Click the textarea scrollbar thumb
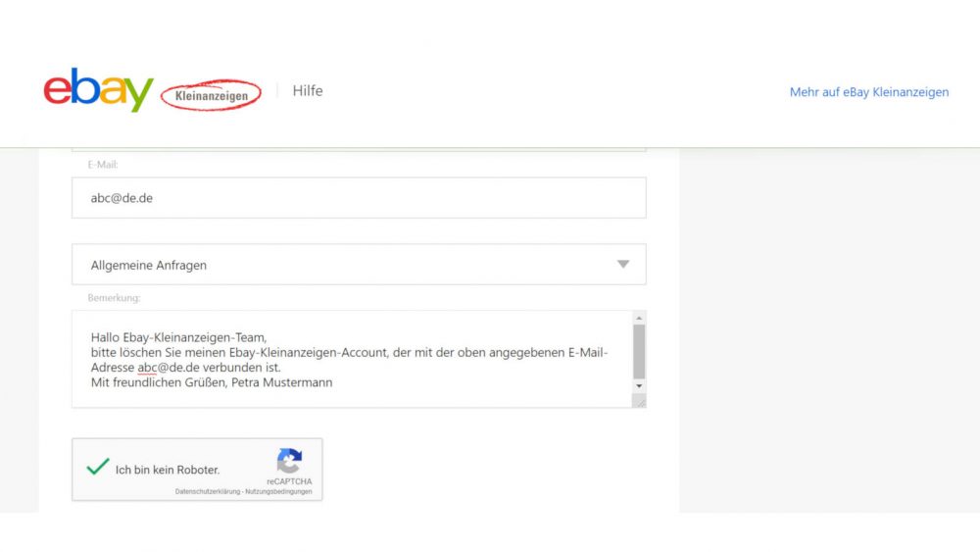This screenshot has width=980, height=552. pos(639,351)
